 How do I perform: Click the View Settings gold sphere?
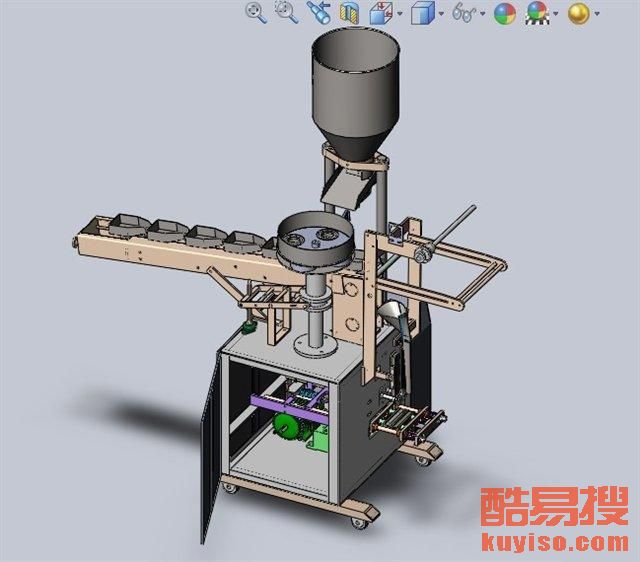click(x=578, y=14)
